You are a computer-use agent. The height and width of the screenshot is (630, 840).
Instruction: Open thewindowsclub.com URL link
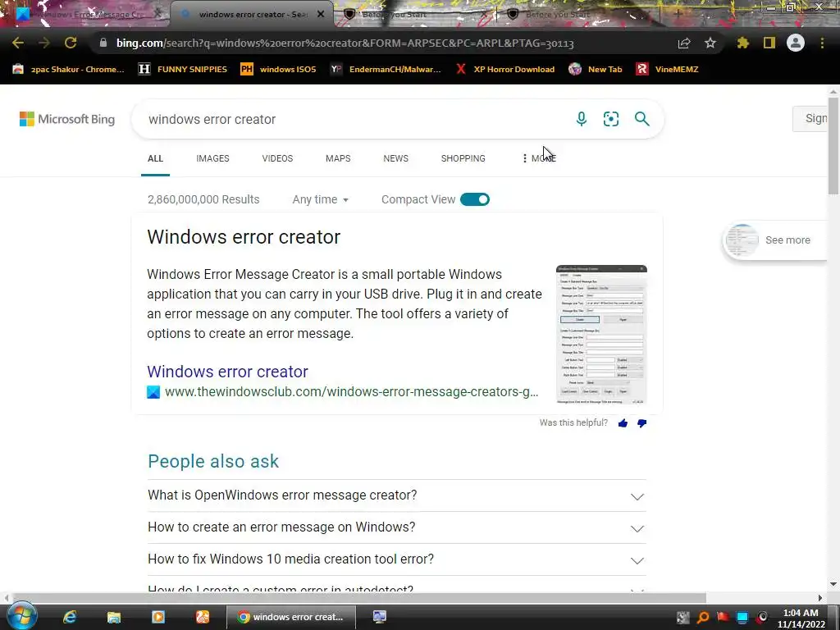click(x=351, y=391)
